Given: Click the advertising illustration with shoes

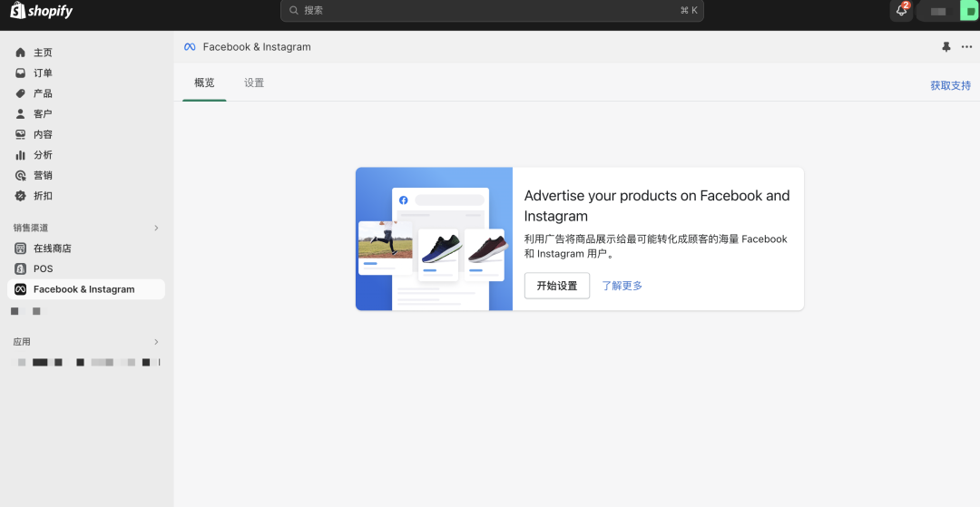Looking at the screenshot, I should click(x=434, y=239).
